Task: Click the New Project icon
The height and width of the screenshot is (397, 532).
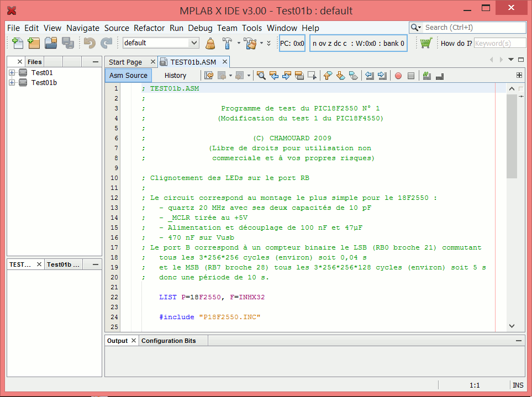Action: point(34,43)
